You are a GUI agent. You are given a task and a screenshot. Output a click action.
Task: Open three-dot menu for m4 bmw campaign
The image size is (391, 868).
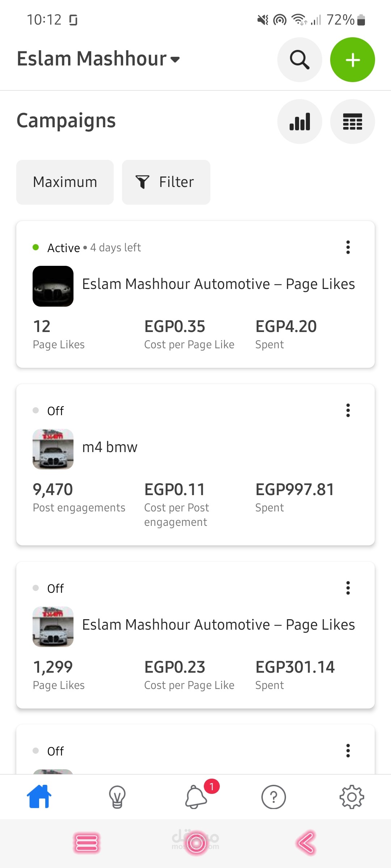[x=348, y=410]
